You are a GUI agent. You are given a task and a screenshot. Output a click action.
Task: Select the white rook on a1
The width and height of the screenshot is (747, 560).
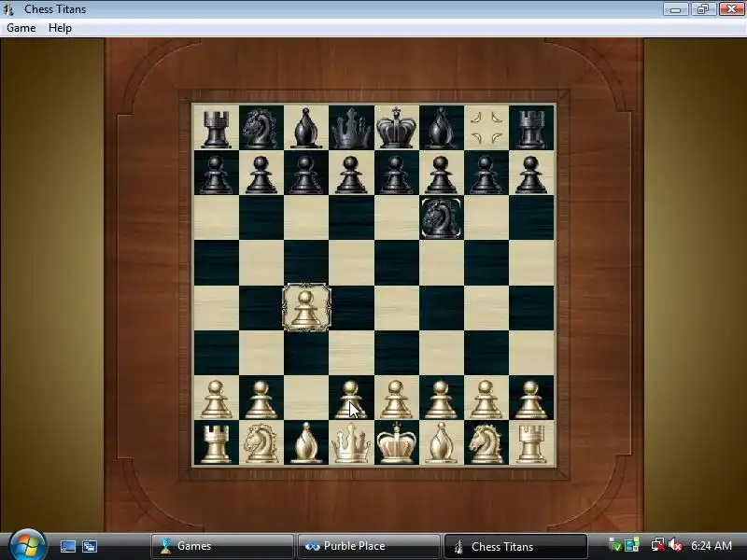[x=216, y=444]
